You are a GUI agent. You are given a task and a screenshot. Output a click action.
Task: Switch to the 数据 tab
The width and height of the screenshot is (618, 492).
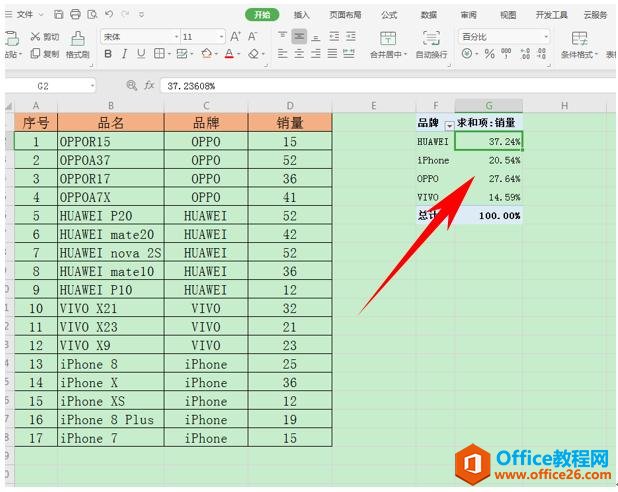coord(428,15)
